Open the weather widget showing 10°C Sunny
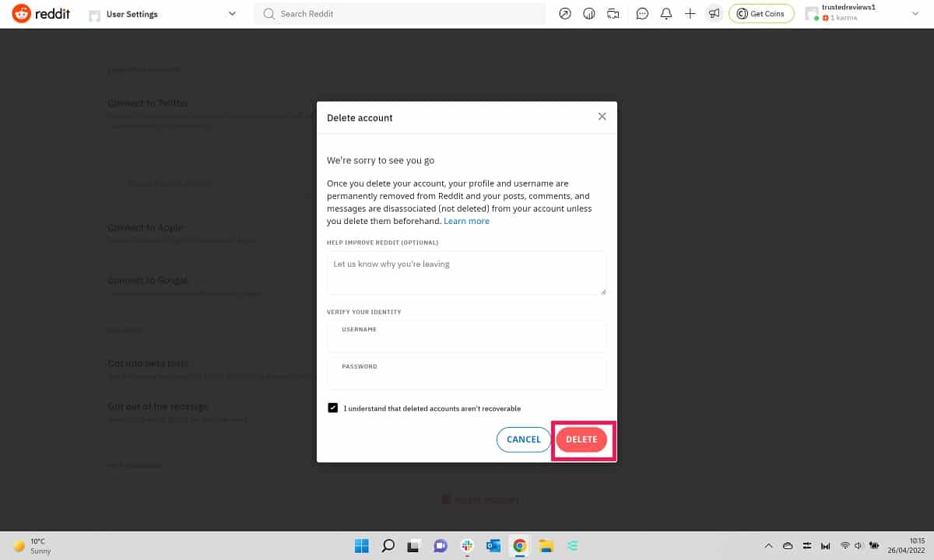Screen dimensions: 934x560 31,546
